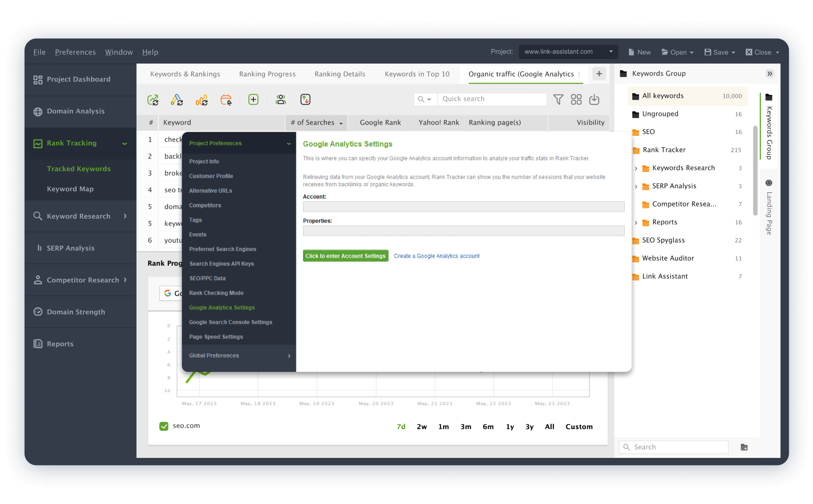Click the green add keywords plus icon
This screenshot has width=813, height=504.
[x=253, y=100]
